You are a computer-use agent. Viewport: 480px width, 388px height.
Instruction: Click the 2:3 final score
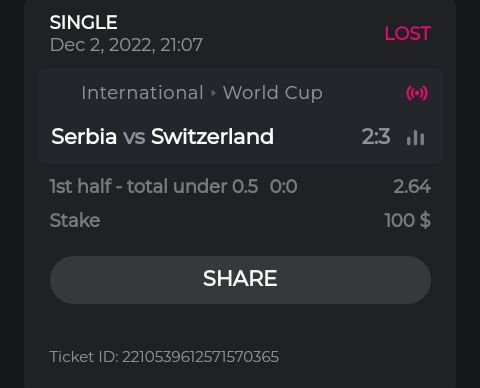click(376, 136)
